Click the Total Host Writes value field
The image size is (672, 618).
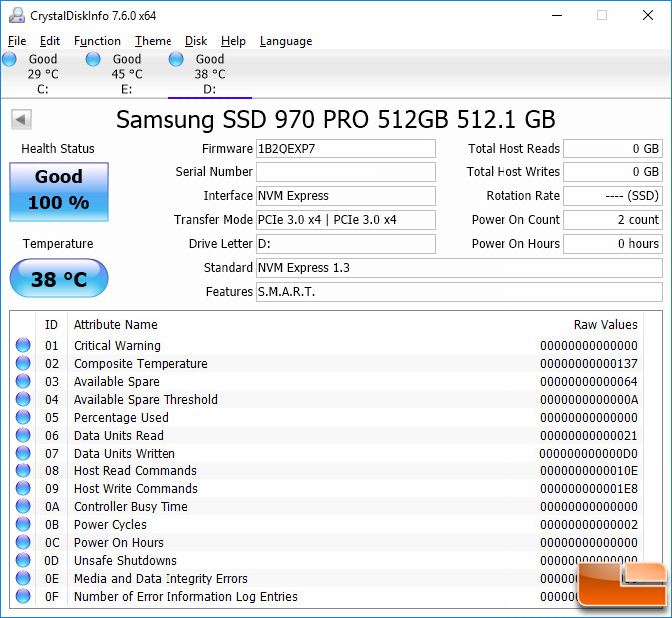click(613, 172)
